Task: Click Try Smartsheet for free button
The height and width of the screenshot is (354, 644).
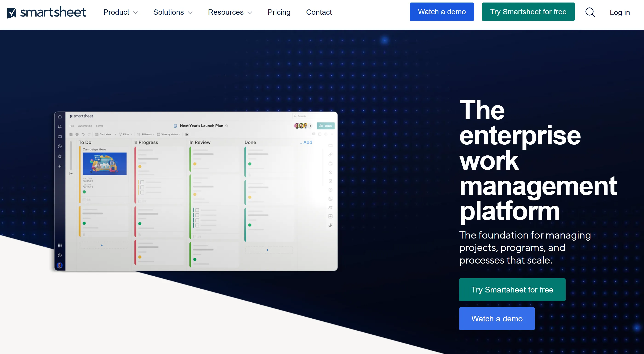Action: pos(528,12)
